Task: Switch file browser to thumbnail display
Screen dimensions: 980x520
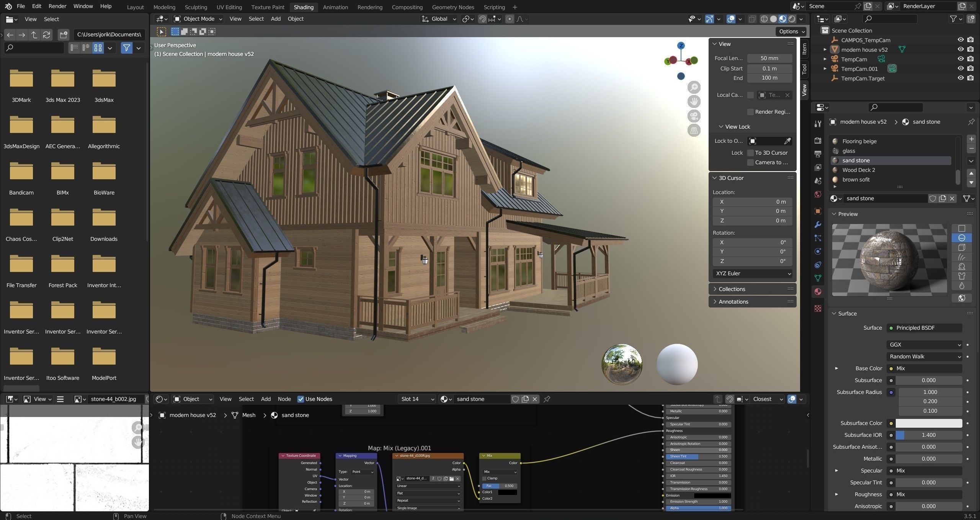Action: tap(98, 48)
